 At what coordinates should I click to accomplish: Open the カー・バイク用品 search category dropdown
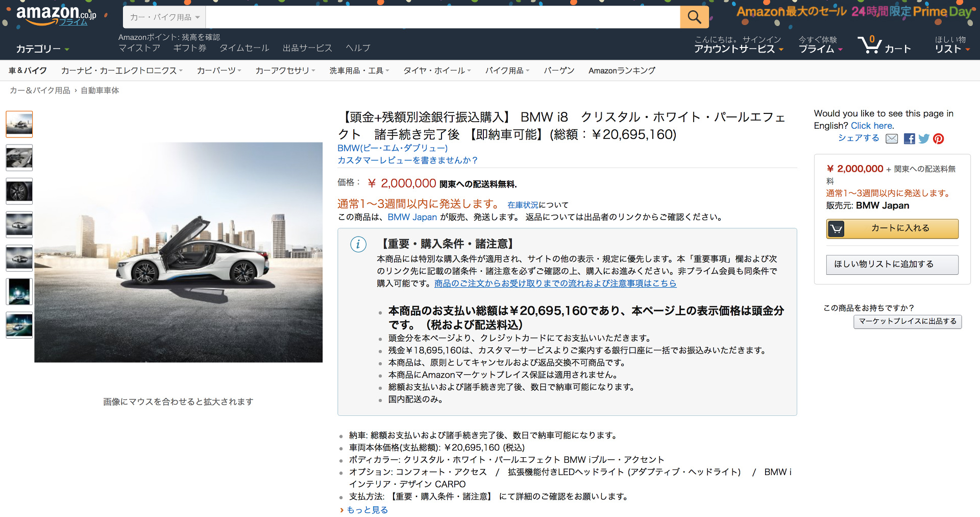[164, 17]
